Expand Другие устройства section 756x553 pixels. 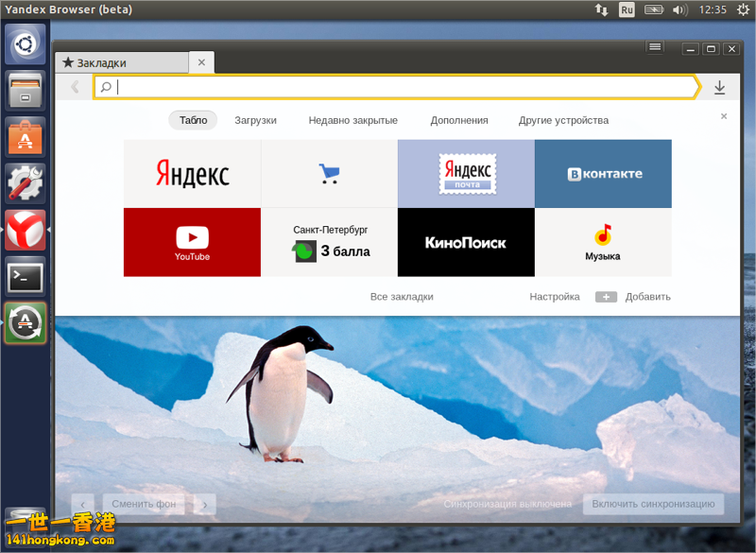click(x=564, y=120)
